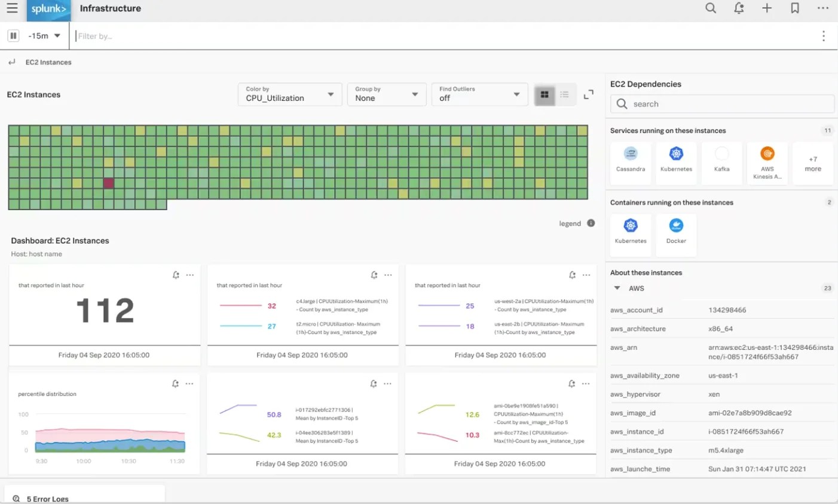
Task: Show 7 more services with +7 more
Action: (x=812, y=162)
